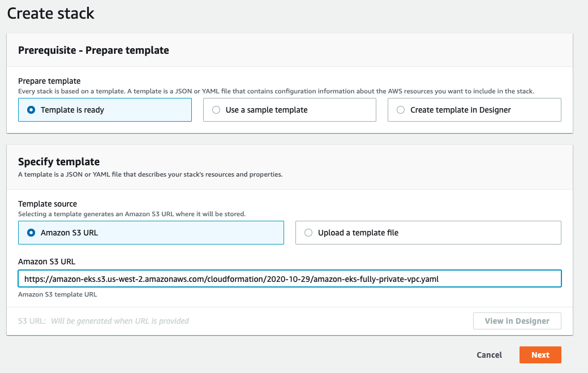
Task: Select the "Template is ready" radio button
Action: click(x=31, y=110)
